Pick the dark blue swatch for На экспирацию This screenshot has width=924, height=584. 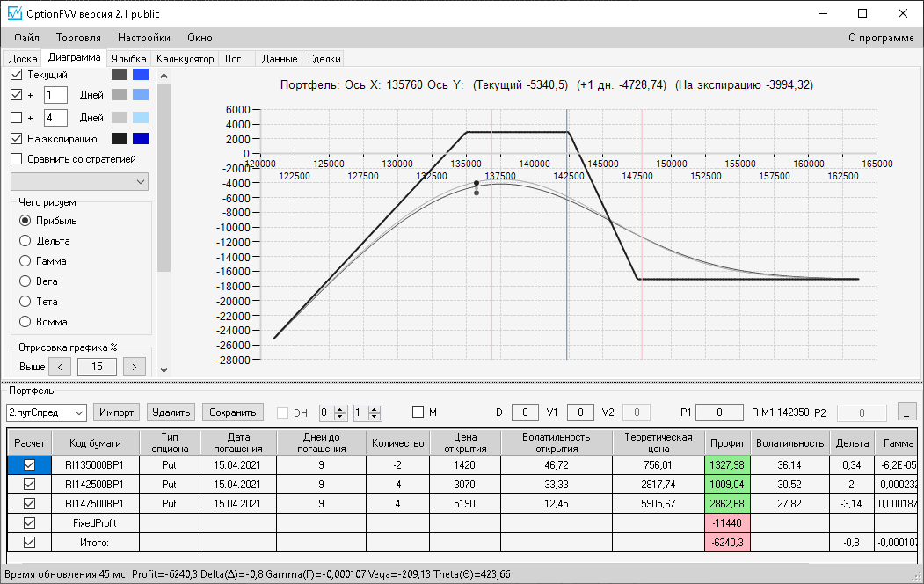pyautogui.click(x=141, y=138)
